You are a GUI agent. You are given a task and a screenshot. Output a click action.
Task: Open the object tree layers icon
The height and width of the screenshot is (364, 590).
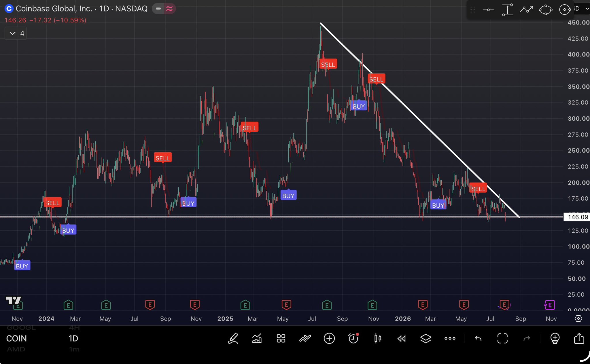tap(426, 338)
